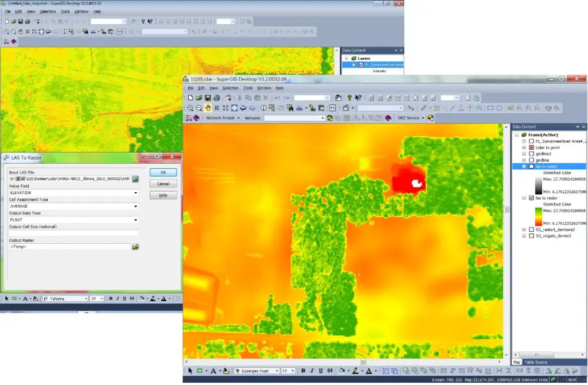Screen dimensions: 588x385
Task: Toggle the SG_rastert_demtora2 layer checkbox
Action: click(531, 230)
